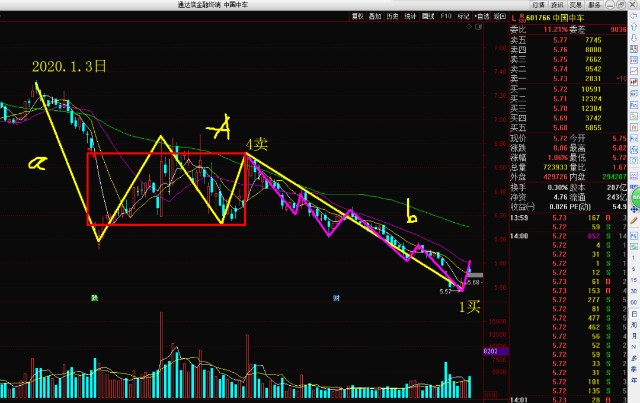Click the 总量 723933 value
640x403 pixels.
556,167
